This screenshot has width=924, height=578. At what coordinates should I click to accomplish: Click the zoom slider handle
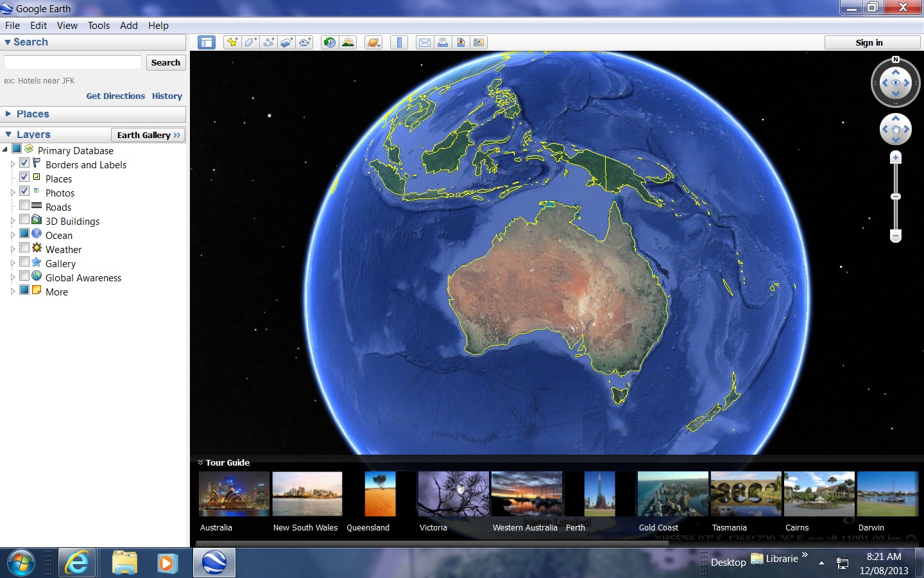click(896, 197)
